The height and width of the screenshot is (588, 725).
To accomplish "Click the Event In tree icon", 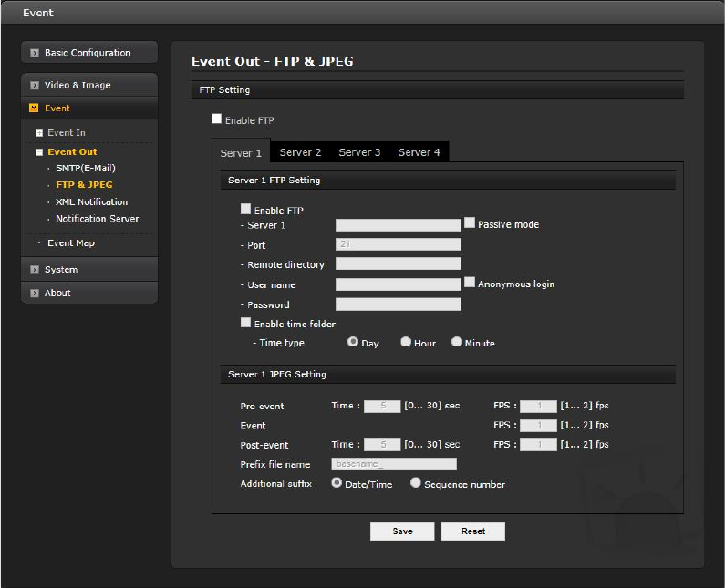I will [39, 133].
